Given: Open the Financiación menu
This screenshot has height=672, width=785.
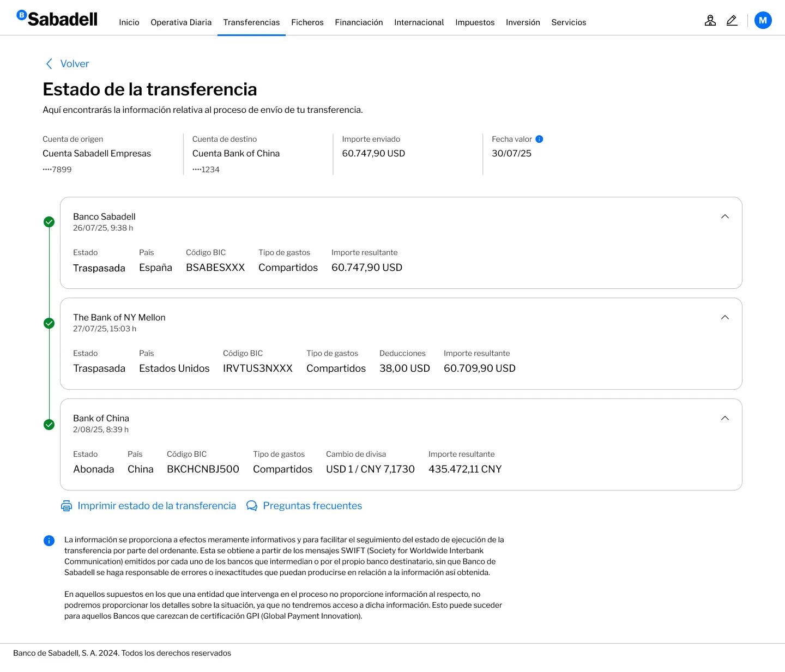Looking at the screenshot, I should (359, 22).
